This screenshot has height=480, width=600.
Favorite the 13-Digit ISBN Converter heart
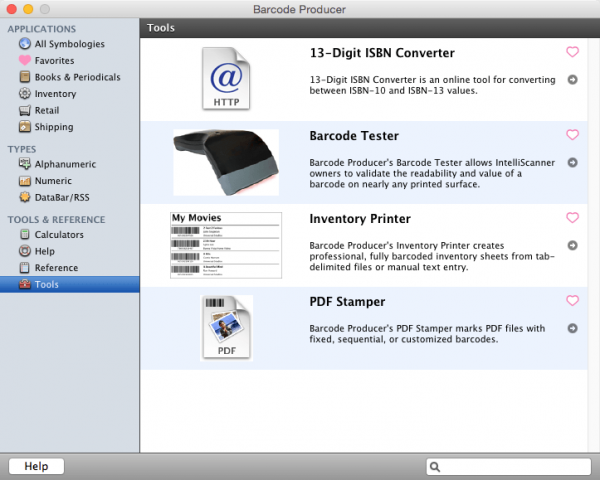coord(572,52)
